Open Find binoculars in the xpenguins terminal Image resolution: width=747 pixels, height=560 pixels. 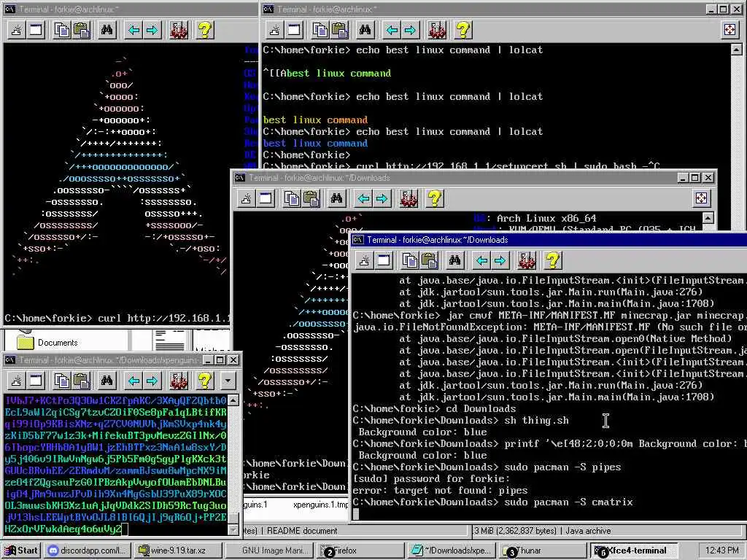point(107,381)
